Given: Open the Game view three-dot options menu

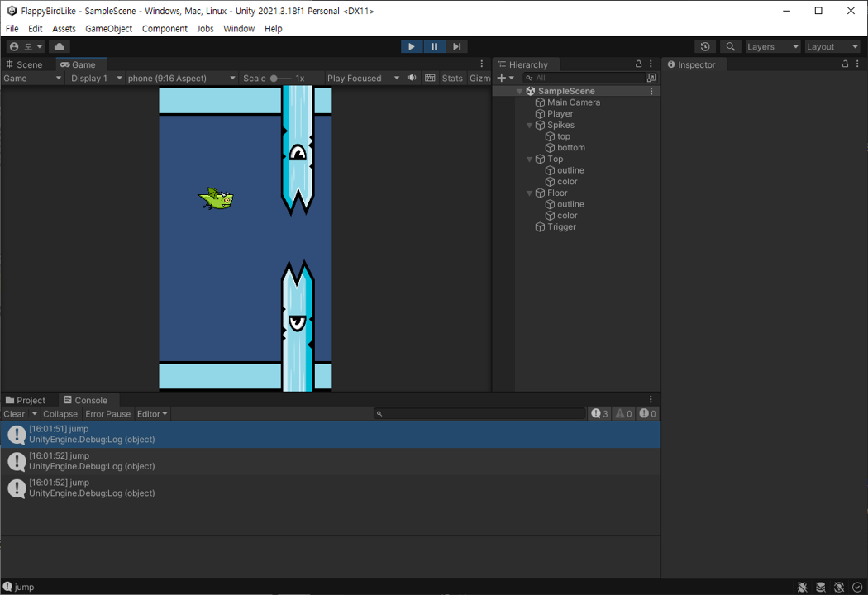Looking at the screenshot, I should coord(482,64).
